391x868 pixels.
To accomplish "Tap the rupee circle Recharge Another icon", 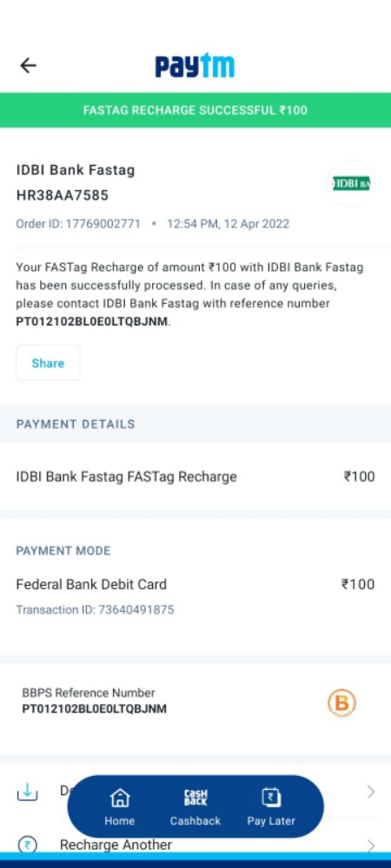I will [x=27, y=845].
